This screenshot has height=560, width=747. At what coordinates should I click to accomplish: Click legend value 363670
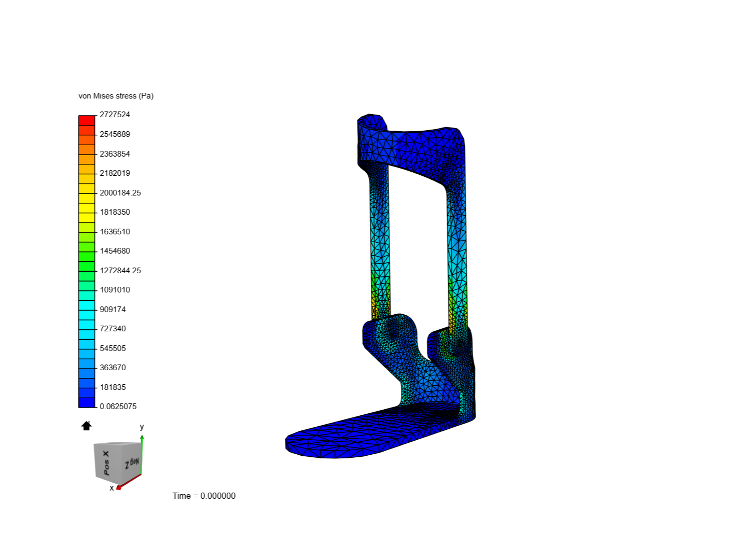click(113, 368)
